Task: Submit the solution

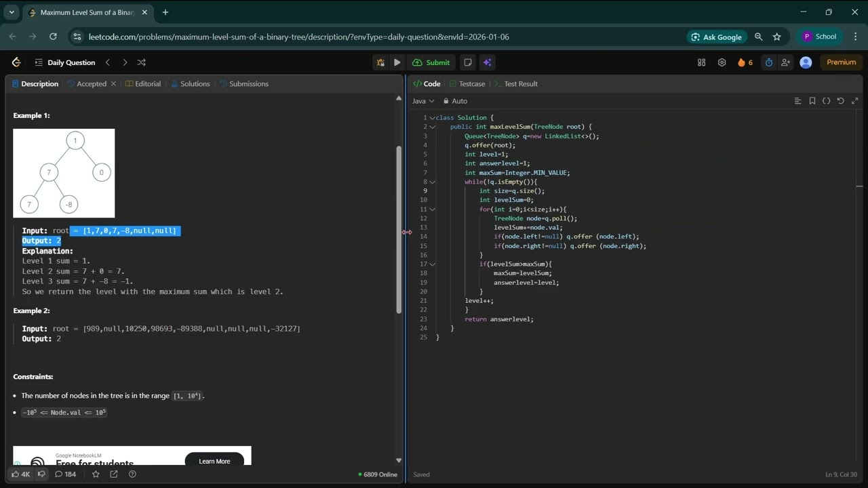Action: pos(431,62)
